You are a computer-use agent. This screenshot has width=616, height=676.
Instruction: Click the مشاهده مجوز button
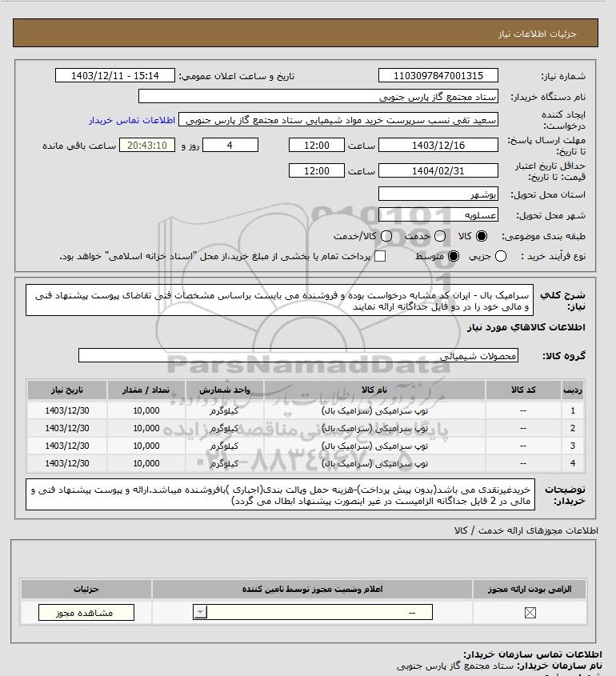pos(86,613)
